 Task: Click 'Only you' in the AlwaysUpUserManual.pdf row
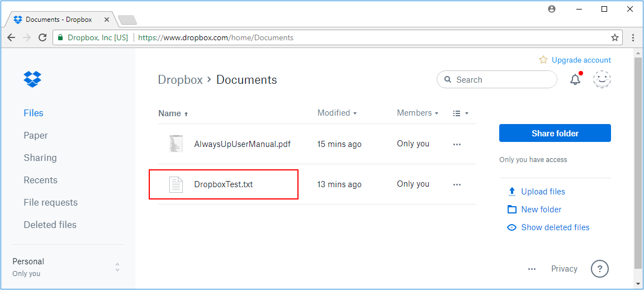click(x=413, y=144)
